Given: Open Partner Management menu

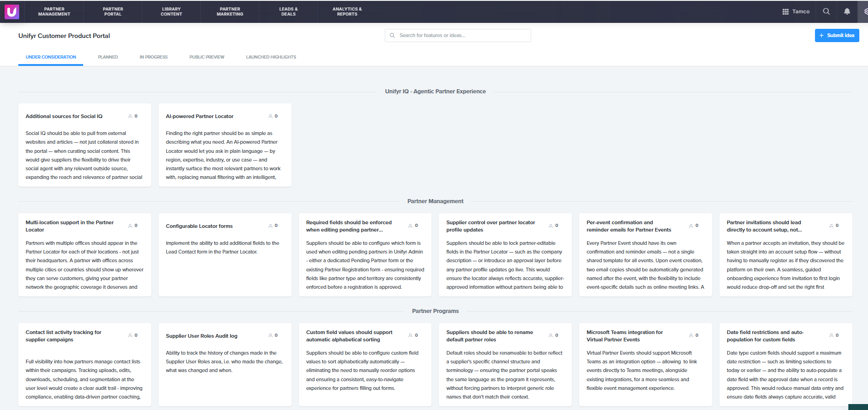Looking at the screenshot, I should point(54,11).
